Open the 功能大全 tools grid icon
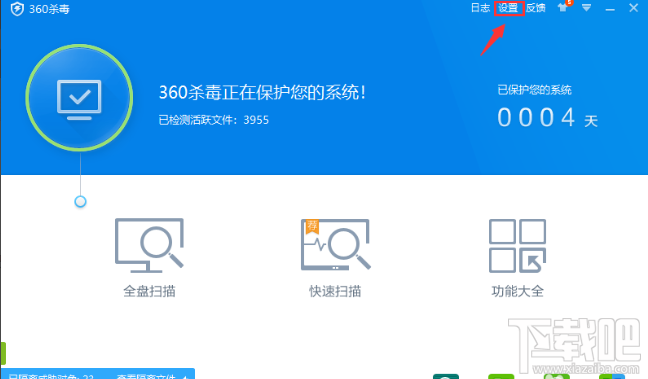Screen dimensions: 648x379 (x=517, y=246)
